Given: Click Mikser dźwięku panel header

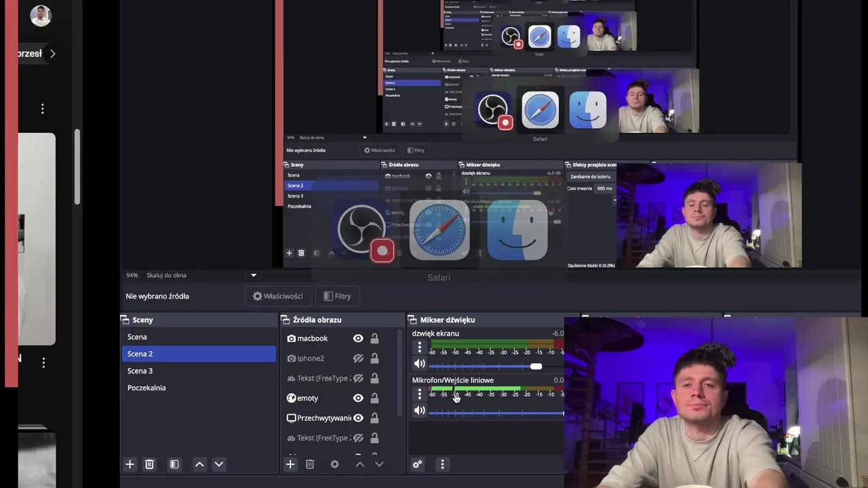Looking at the screenshot, I should click(x=486, y=319).
